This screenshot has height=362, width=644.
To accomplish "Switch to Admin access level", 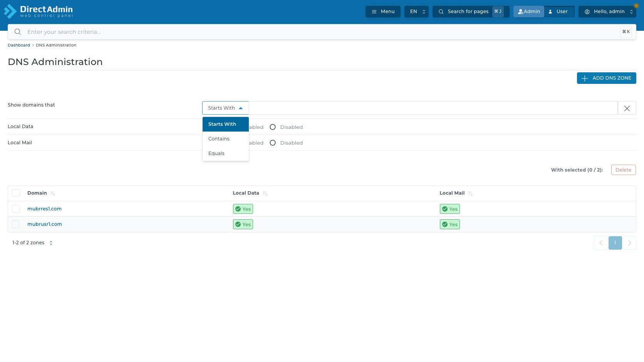I will [529, 12].
